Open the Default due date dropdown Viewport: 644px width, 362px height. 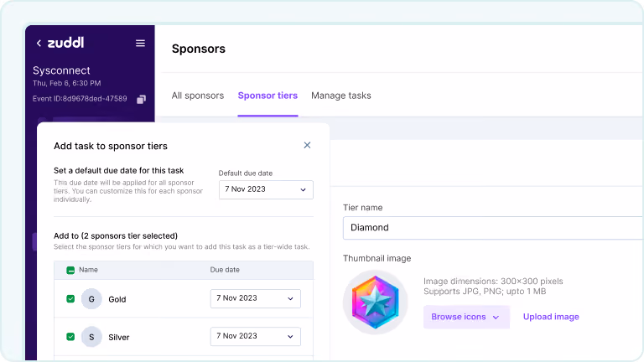click(266, 189)
